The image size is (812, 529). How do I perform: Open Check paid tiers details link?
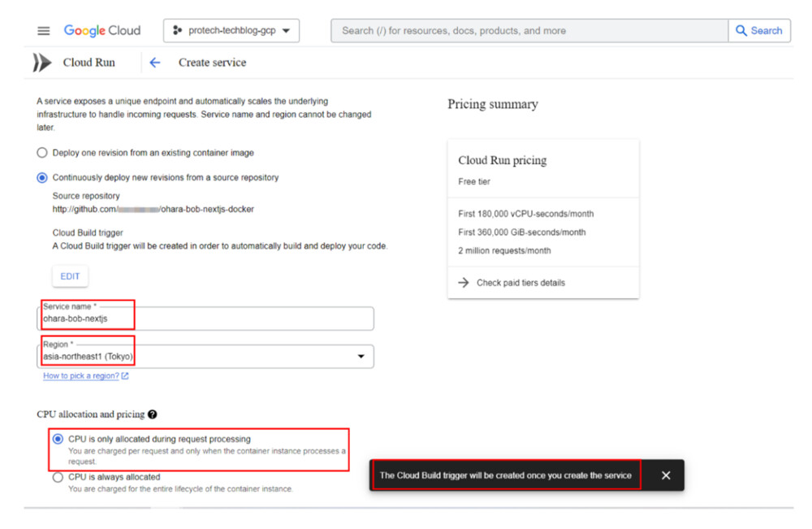click(520, 283)
